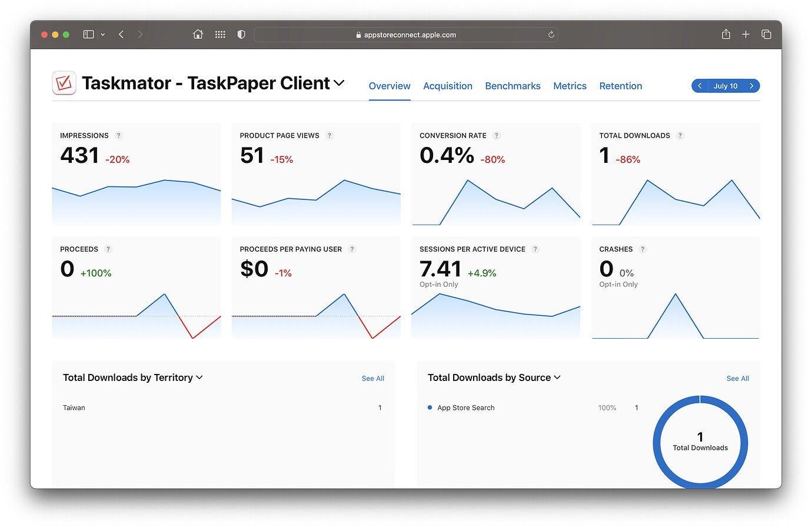The height and width of the screenshot is (528, 812).
Task: Open the Safari share icon
Action: pos(726,34)
